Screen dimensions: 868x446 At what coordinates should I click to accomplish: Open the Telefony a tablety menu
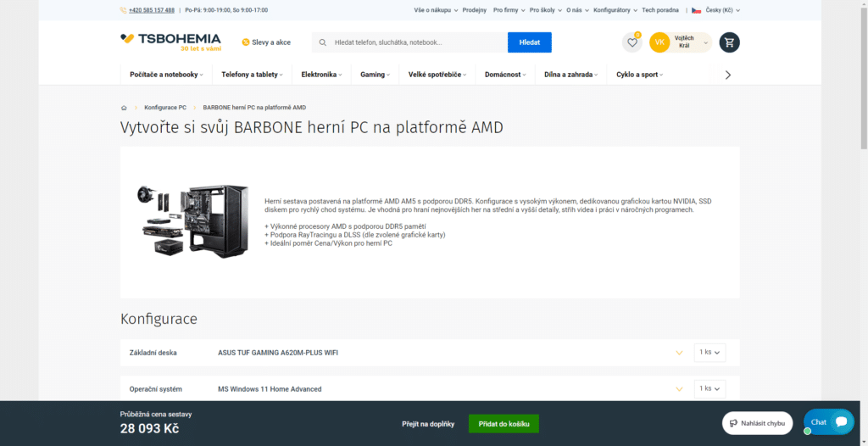coord(253,75)
